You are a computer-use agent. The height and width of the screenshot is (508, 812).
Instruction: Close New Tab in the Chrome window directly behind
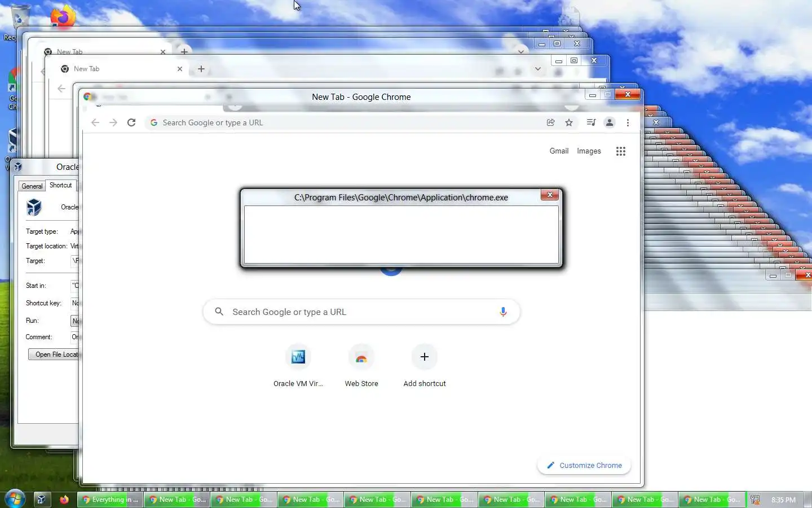tap(180, 69)
